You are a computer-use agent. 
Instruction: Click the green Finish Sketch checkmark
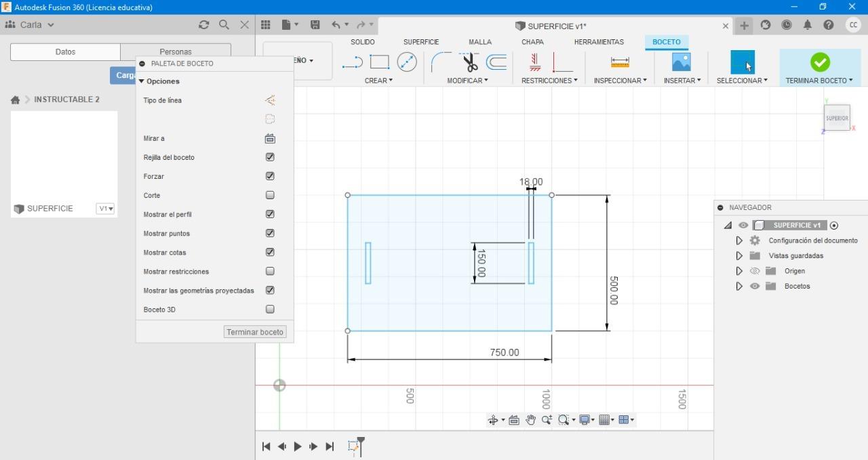pos(820,62)
